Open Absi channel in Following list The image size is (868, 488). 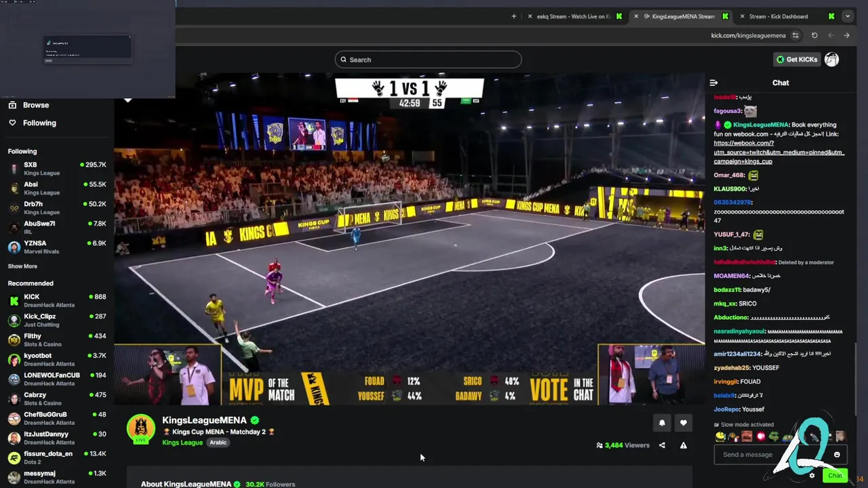point(57,188)
